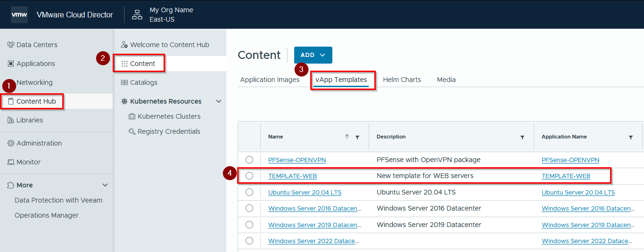Click the Content grid-dots icon
The height and width of the screenshot is (252, 644).
click(124, 64)
